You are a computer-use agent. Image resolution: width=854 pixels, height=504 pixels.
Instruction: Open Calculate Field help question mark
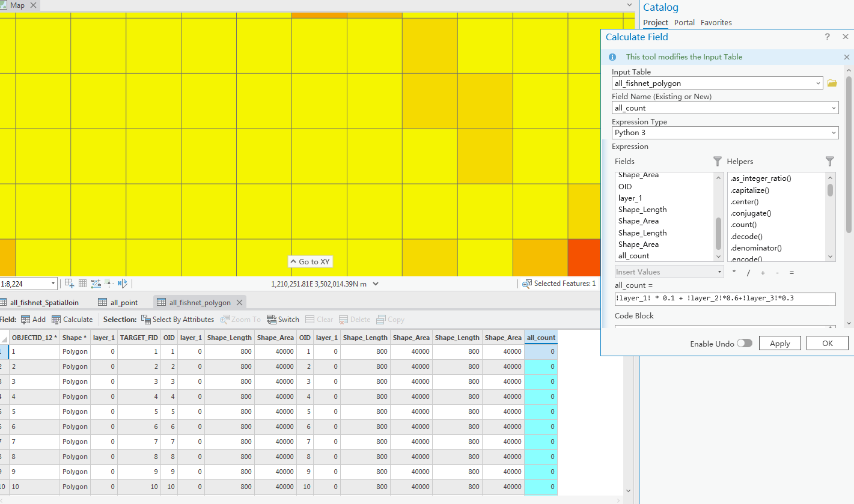point(828,37)
